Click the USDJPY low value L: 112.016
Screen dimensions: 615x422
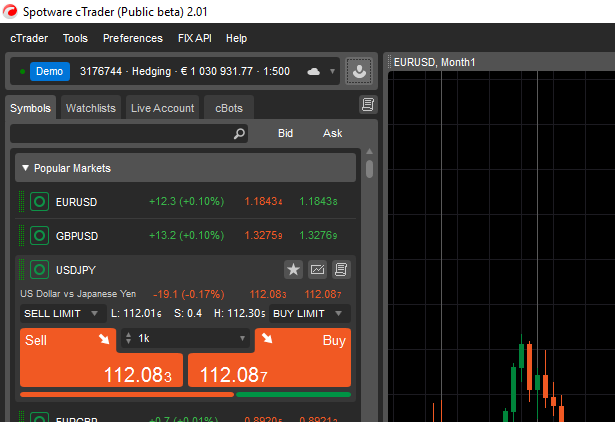[x=136, y=313]
